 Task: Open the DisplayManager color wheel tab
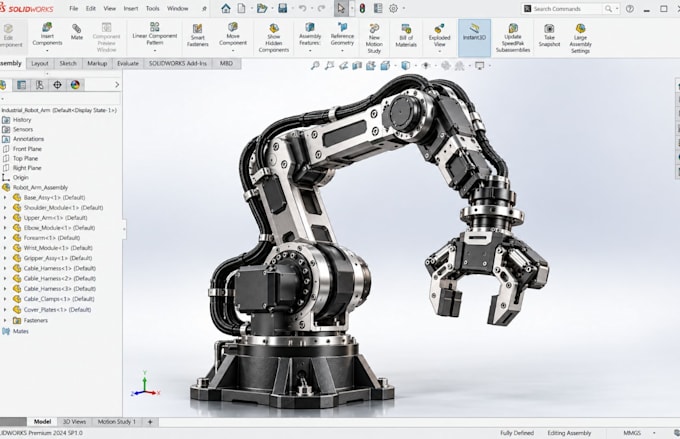75,85
